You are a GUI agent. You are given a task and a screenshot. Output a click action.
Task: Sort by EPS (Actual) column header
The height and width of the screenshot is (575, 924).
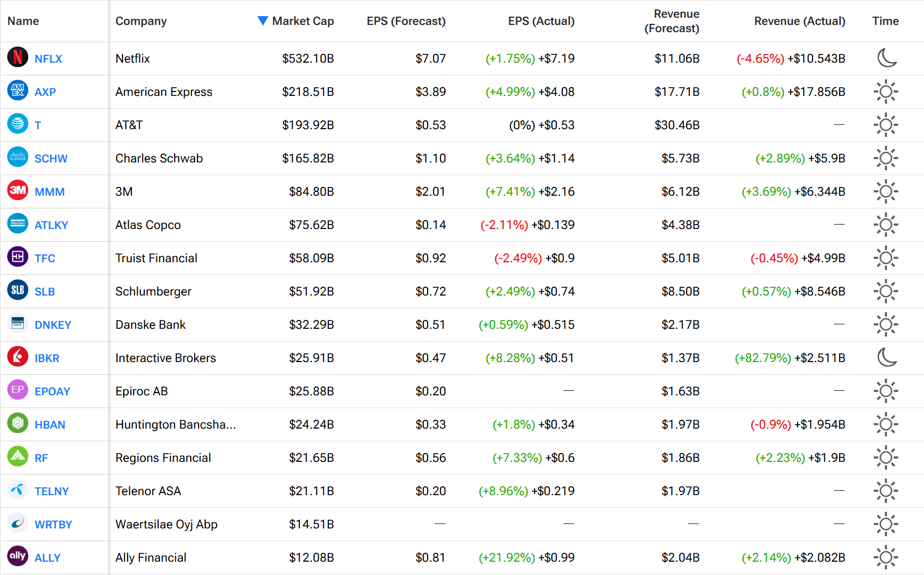pyautogui.click(x=541, y=21)
